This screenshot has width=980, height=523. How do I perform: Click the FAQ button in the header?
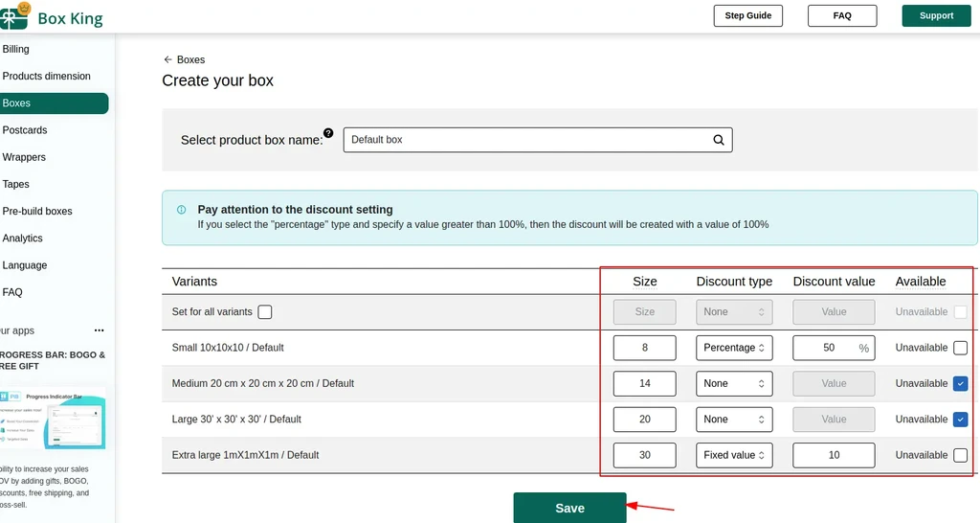click(x=842, y=15)
